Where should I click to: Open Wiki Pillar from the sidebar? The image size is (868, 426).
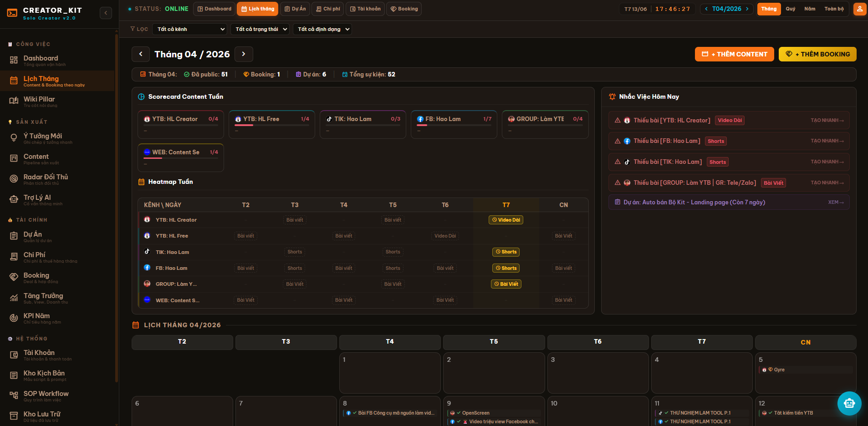57,101
